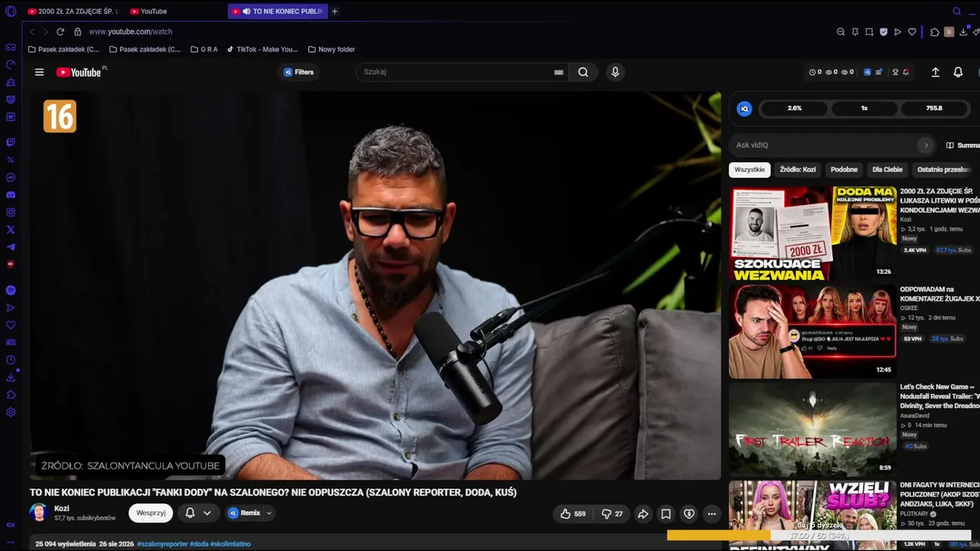The height and width of the screenshot is (551, 980).
Task: Take a snapshot with the browser toolbar icon
Action: tap(869, 32)
